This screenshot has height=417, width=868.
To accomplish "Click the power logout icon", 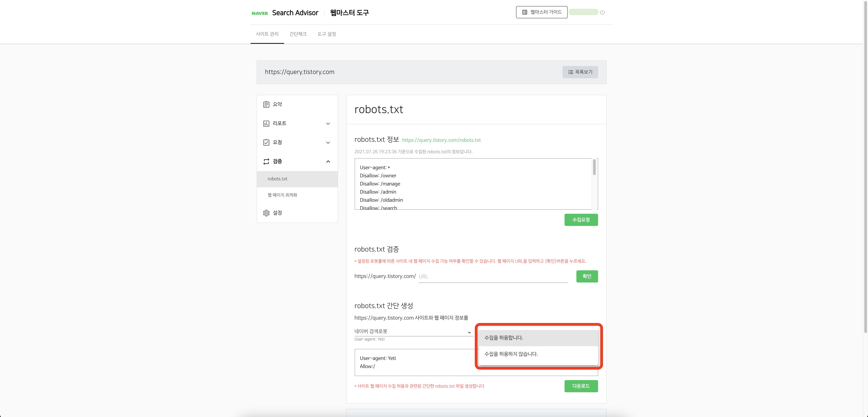I will pos(602,12).
